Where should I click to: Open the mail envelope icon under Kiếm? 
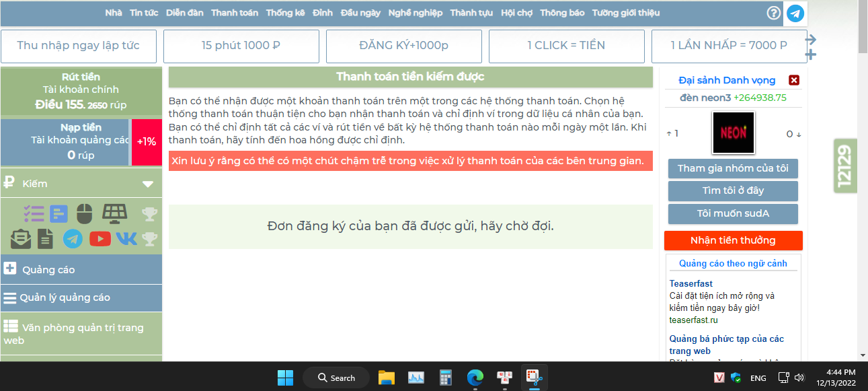coord(21,238)
